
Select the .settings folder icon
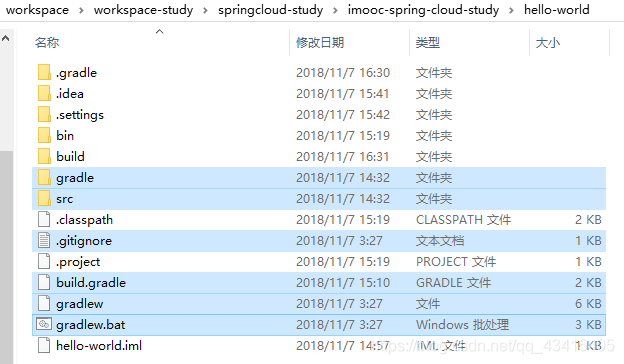(44, 115)
